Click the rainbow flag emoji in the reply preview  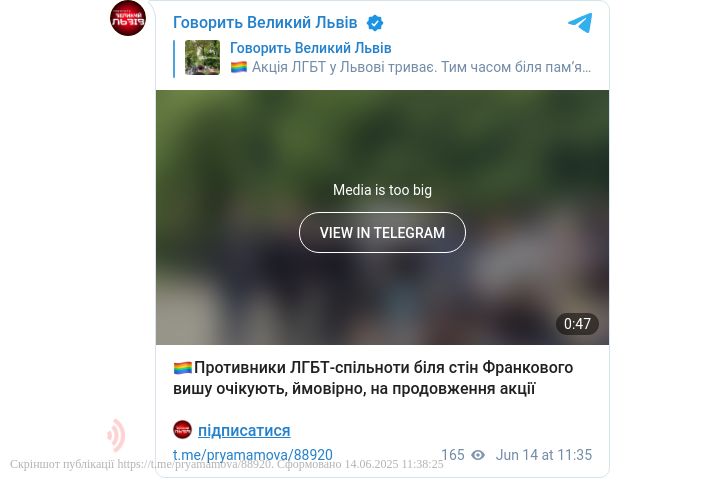239,67
